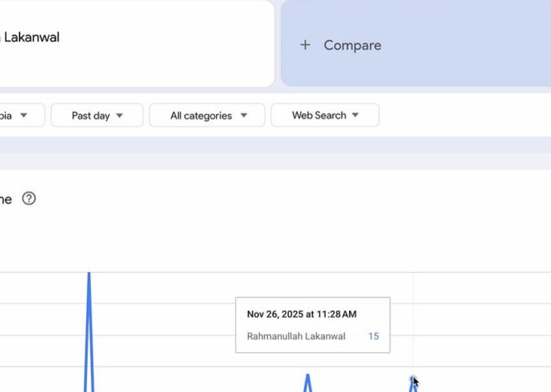Click the chart data point under the cursor
The height and width of the screenshot is (392, 551).
pos(412,379)
